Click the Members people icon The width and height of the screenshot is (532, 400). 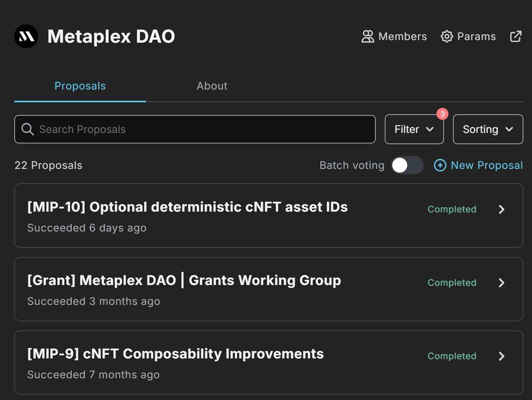(x=368, y=36)
